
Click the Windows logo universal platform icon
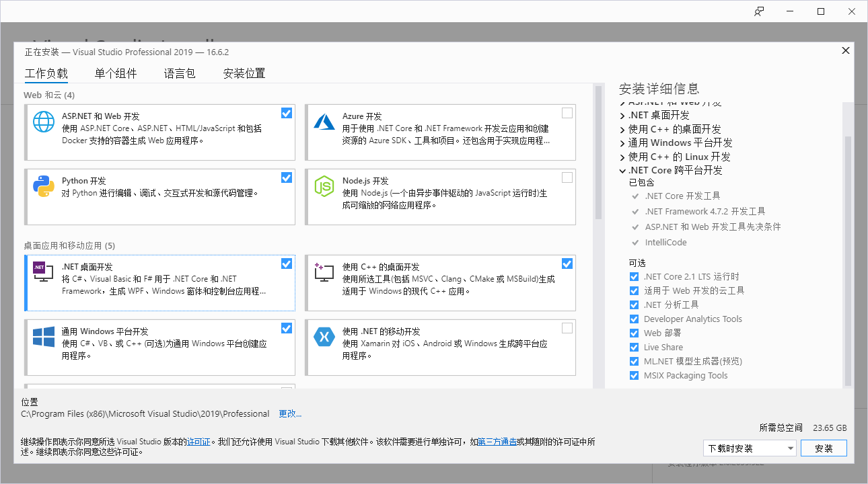(x=44, y=337)
